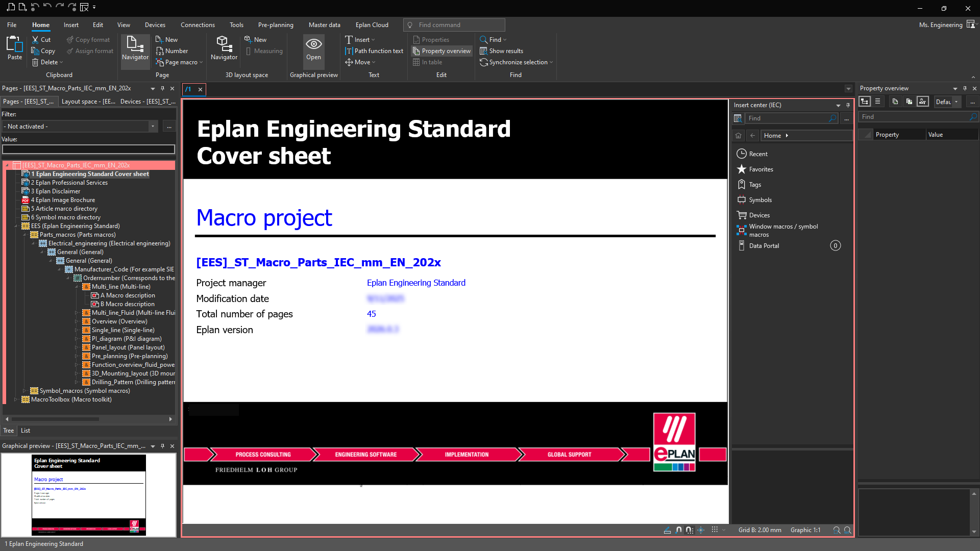This screenshot has height=551, width=980.
Task: Click the Find command search field
Action: click(454, 25)
